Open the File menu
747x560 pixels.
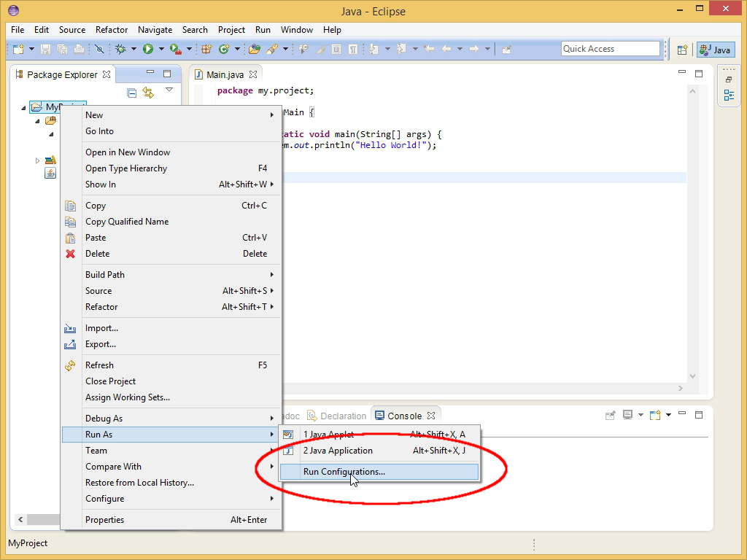18,29
